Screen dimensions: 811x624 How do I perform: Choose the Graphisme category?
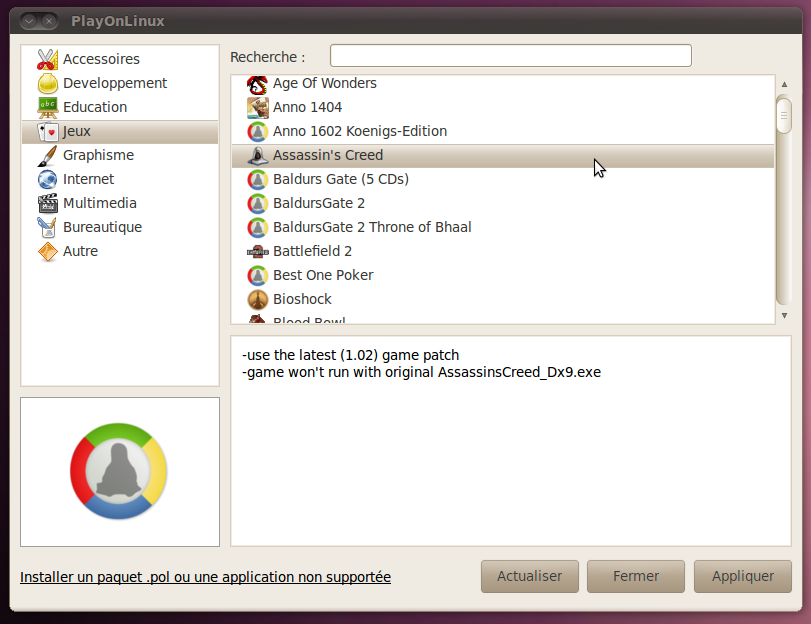(x=120, y=155)
